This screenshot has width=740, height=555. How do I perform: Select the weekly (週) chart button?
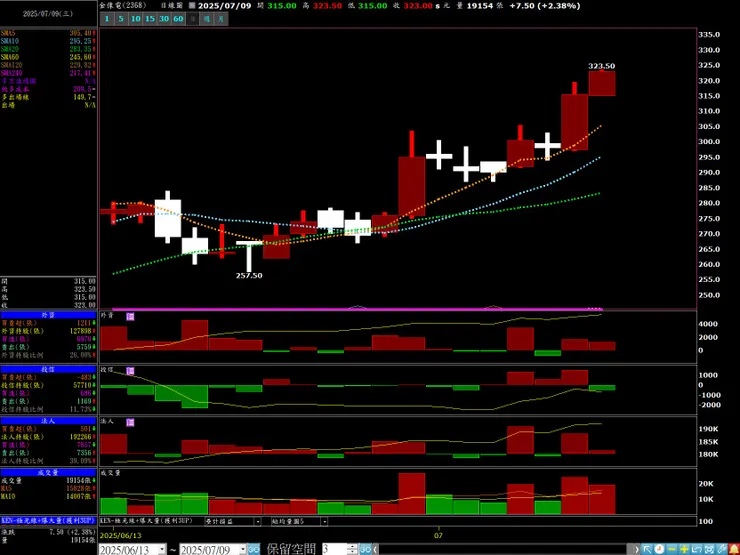point(207,19)
